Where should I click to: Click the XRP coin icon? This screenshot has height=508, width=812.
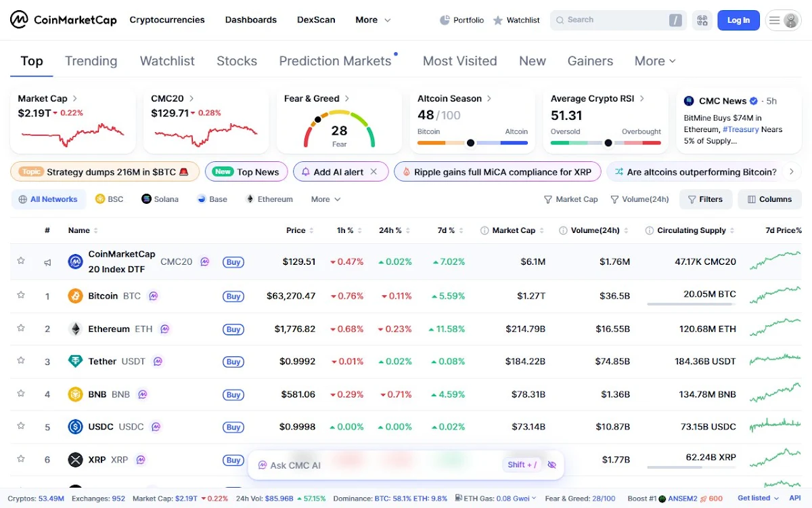pyautogui.click(x=75, y=460)
